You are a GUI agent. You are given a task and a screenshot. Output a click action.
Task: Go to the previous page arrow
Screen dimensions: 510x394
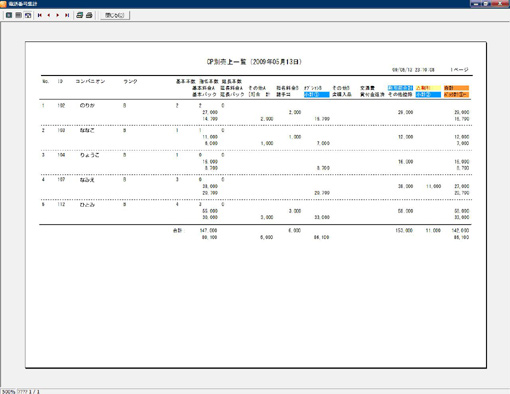(49, 15)
